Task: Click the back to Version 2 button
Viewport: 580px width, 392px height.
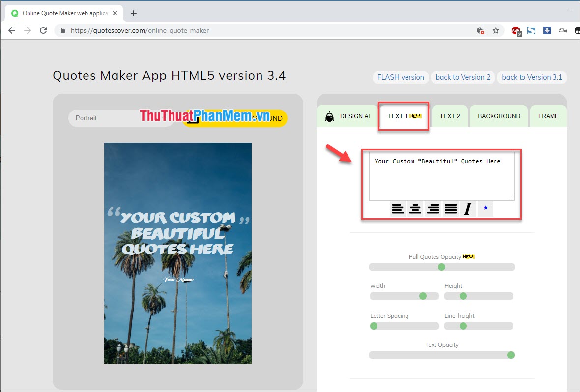Action: point(463,77)
